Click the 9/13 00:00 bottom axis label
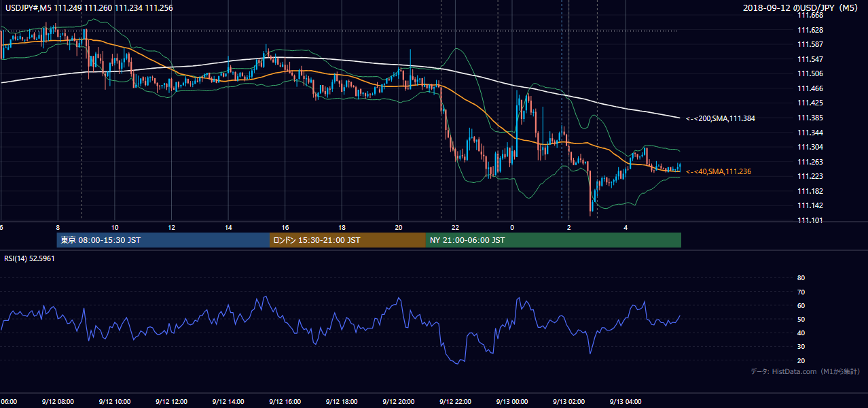Image resolution: width=868 pixels, height=408 pixels. (x=511, y=401)
